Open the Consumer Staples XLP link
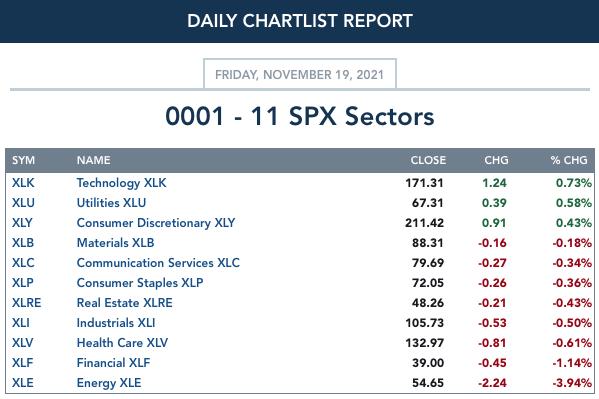The width and height of the screenshot is (599, 399). (x=140, y=283)
